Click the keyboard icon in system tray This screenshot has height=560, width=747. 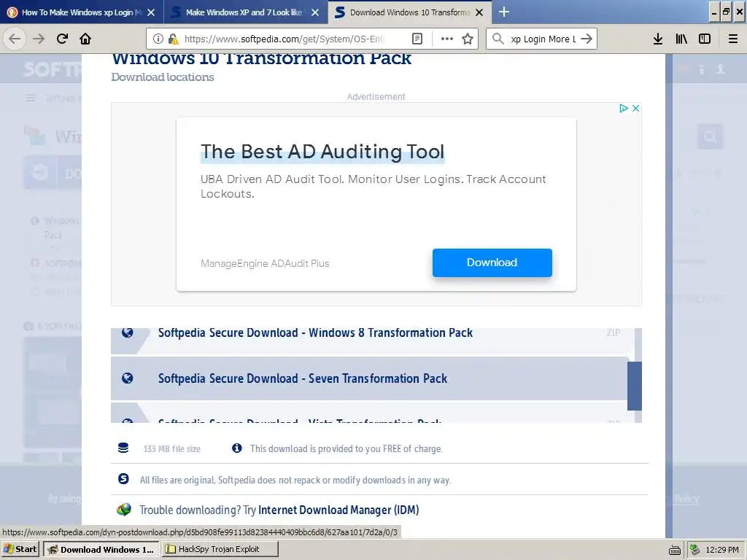(675, 550)
